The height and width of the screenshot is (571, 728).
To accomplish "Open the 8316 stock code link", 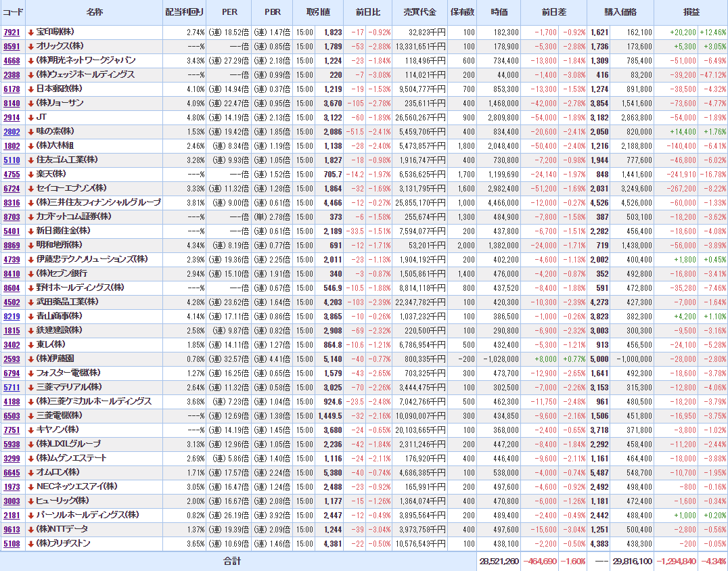I will coord(12,202).
